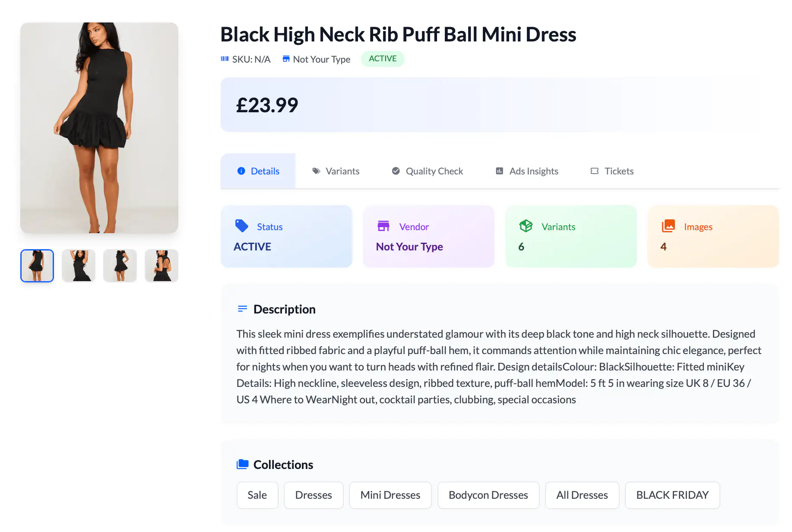Image resolution: width=792 pixels, height=532 pixels.
Task: Select the Bodycon Dresses collection chip
Action: [x=488, y=495]
